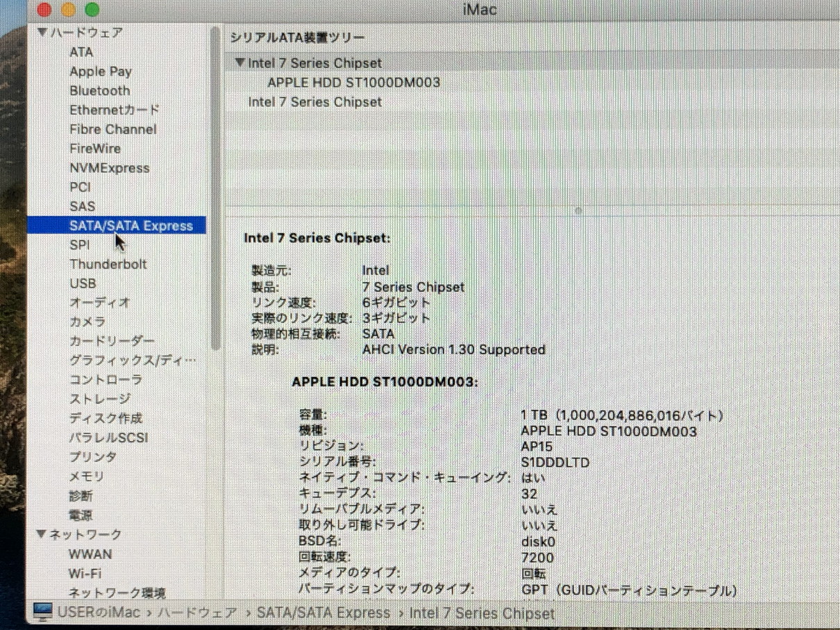Open コントローラ in the sidebar
The image size is (840, 630).
coord(106,380)
